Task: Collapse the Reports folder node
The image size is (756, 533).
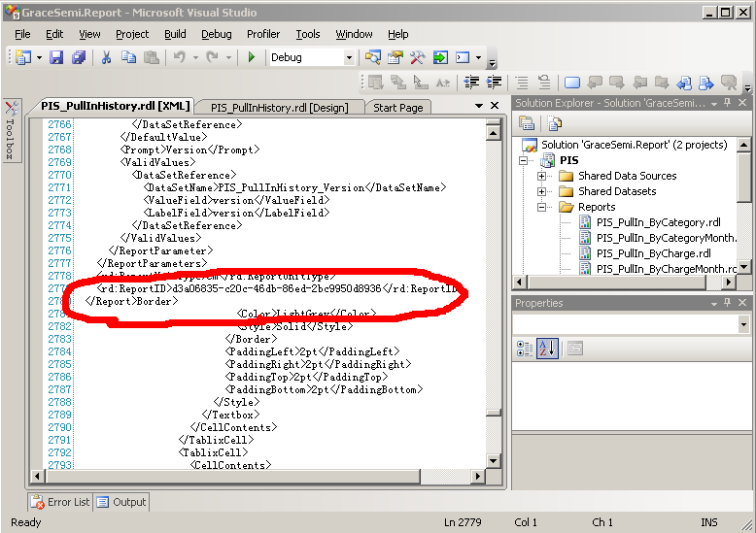Action: point(542,207)
